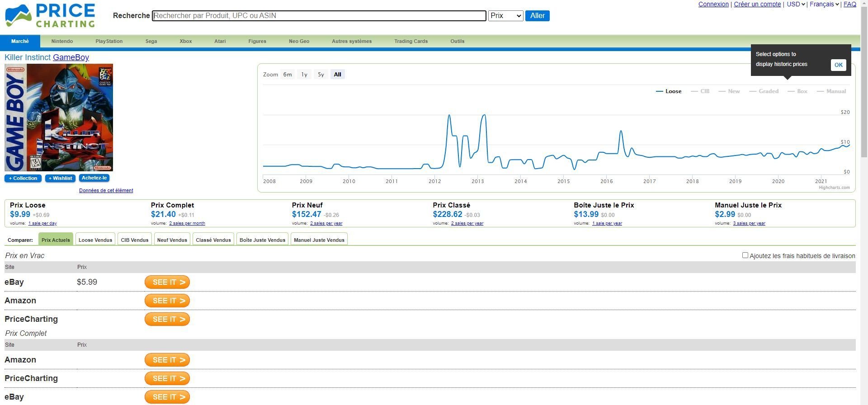Add game using the + Collection button
Screen dimensions: 868x405
[23, 179]
